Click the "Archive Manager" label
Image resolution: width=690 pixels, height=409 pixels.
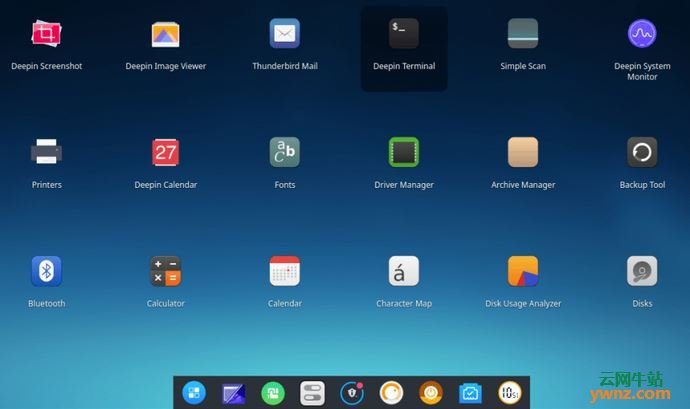pos(523,185)
